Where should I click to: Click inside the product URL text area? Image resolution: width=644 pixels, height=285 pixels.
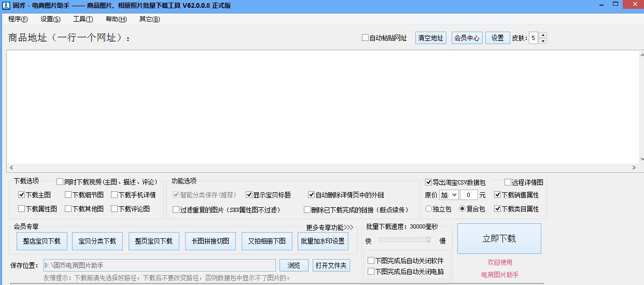click(321, 107)
